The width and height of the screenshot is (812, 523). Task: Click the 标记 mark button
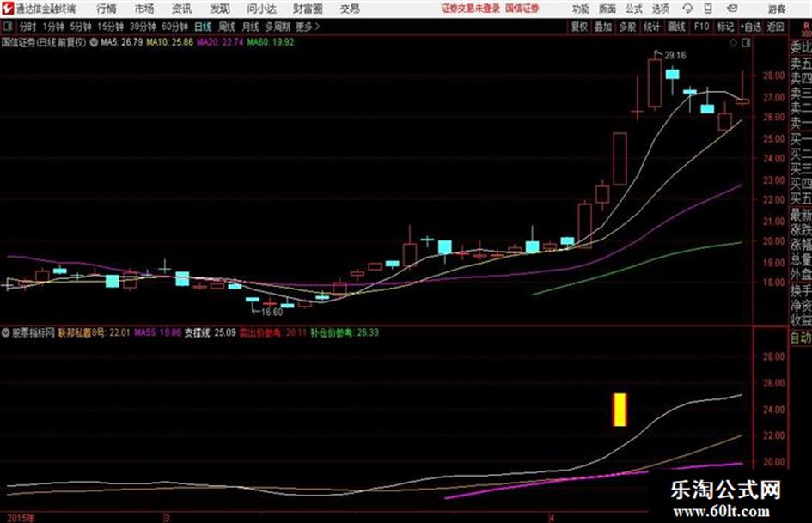[725, 27]
